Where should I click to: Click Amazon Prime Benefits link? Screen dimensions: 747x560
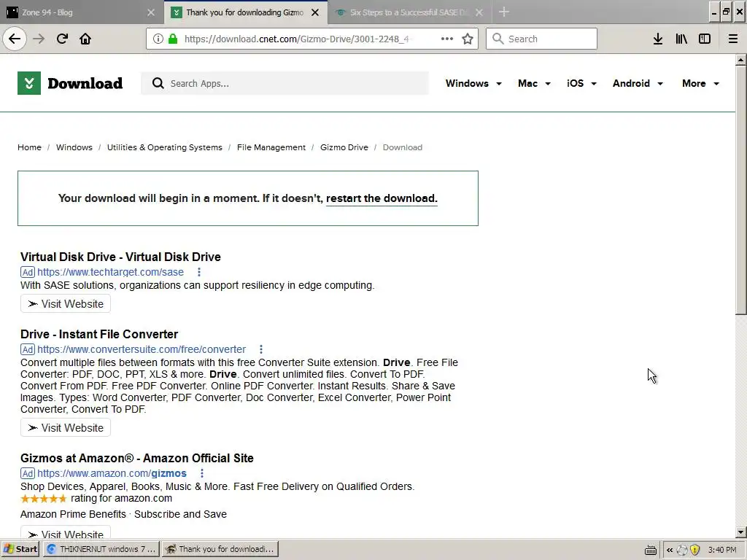[x=74, y=514]
